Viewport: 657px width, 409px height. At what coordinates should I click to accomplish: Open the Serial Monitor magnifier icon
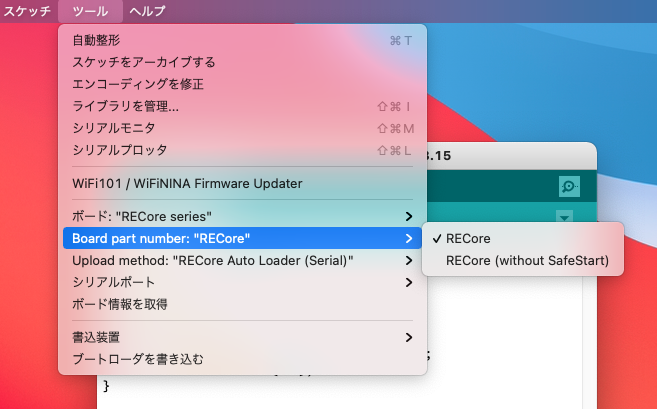[x=569, y=186]
